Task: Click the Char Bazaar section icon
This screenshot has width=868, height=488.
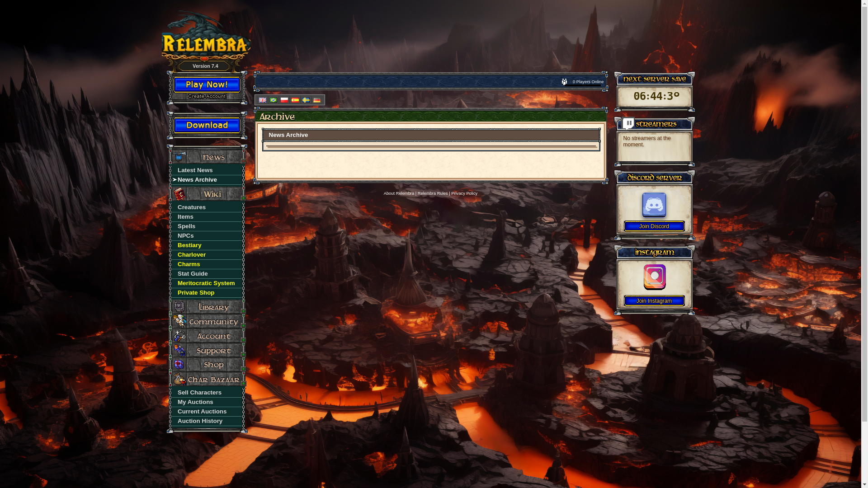Action: click(x=179, y=379)
